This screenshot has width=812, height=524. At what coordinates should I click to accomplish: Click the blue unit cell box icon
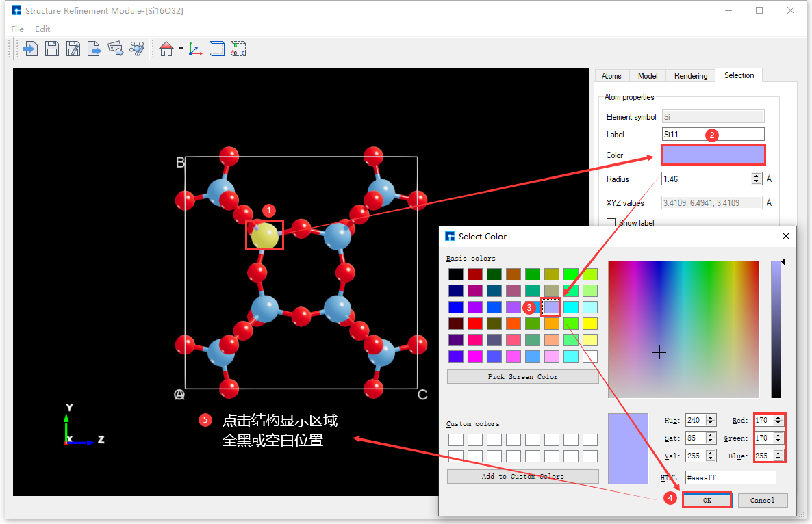217,49
